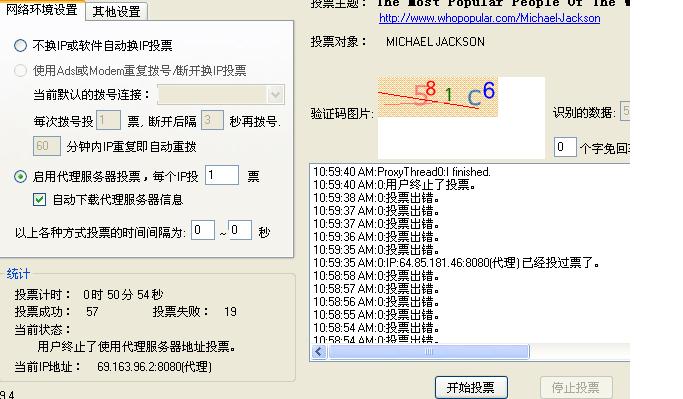Toggle 自动下载代理服务器信息 checkbox

[x=39, y=200]
